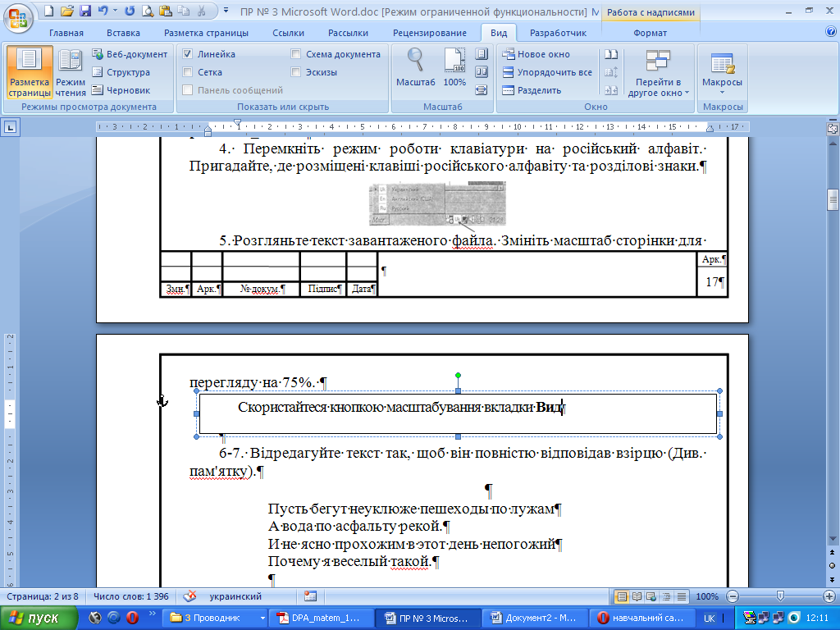Switch to Outline view in status bar
This screenshot has width=840, height=630.
(x=666, y=596)
